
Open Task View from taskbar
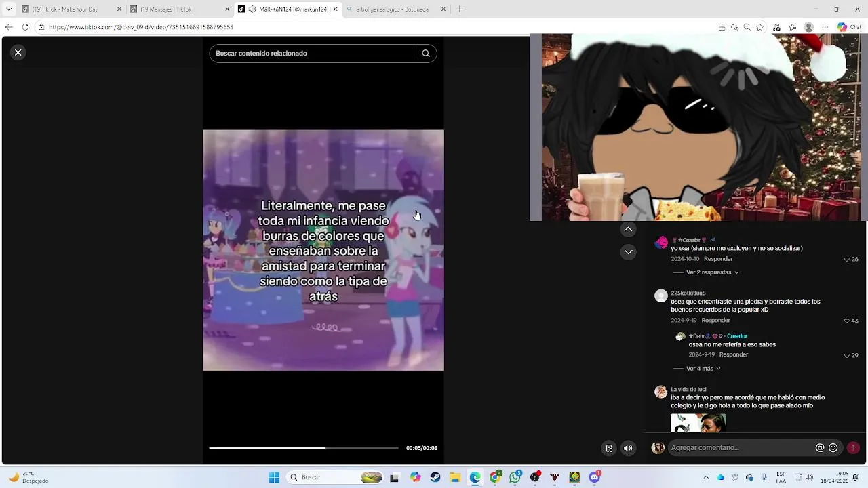[395, 478]
